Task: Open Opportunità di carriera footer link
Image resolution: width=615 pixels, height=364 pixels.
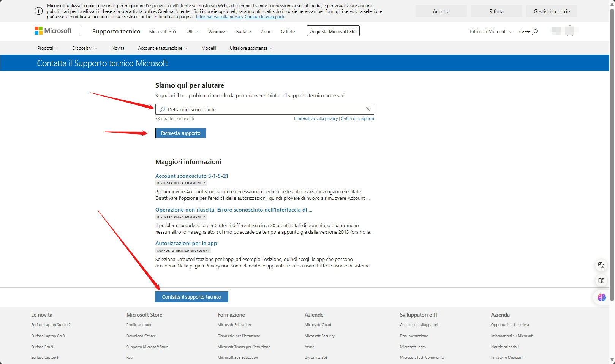Action: 510,325
